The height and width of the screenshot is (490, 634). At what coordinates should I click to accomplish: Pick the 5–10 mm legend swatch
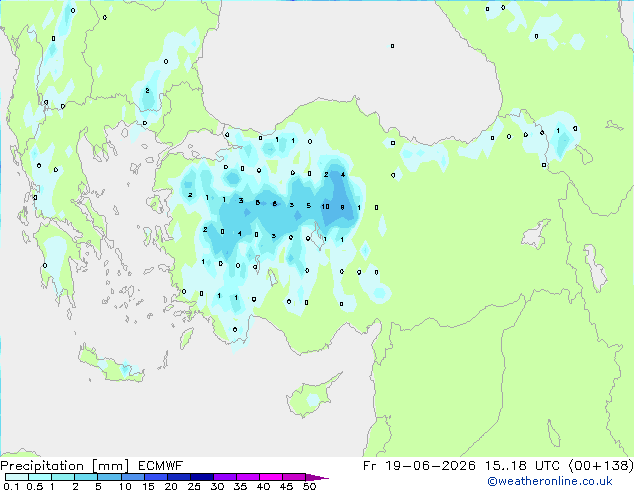[109, 477]
